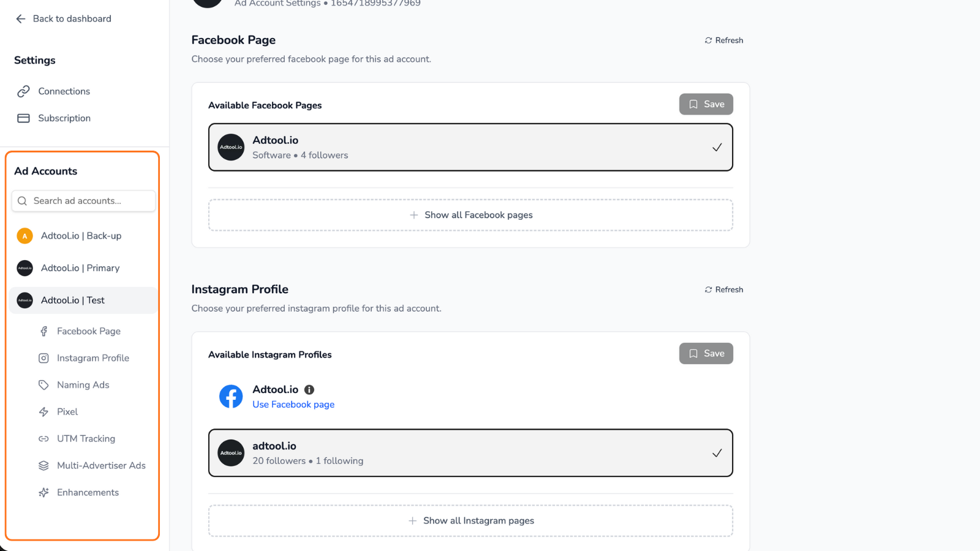The width and height of the screenshot is (980, 551).
Task: Expand to show all Facebook pages
Action: (470, 215)
